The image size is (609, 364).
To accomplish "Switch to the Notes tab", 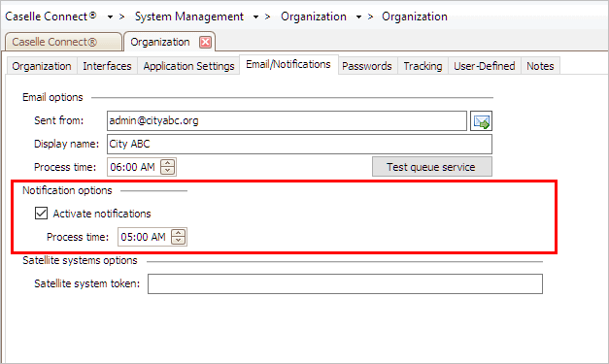I will pyautogui.click(x=540, y=66).
